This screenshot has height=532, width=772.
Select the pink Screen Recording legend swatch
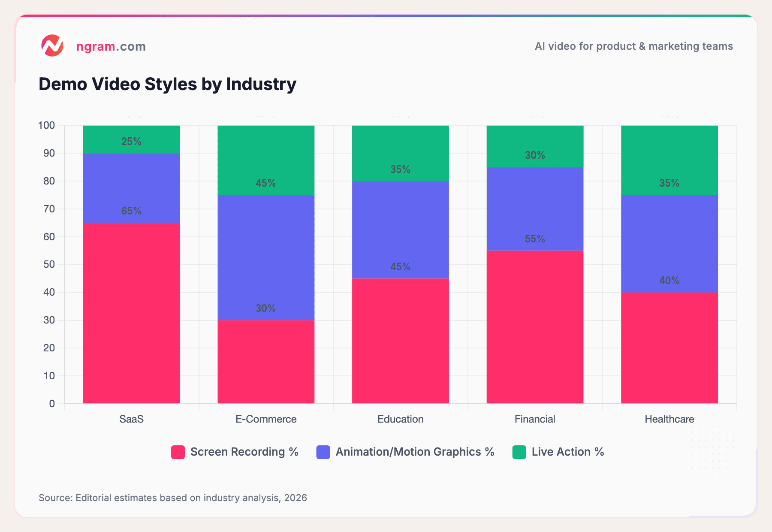coord(177,452)
